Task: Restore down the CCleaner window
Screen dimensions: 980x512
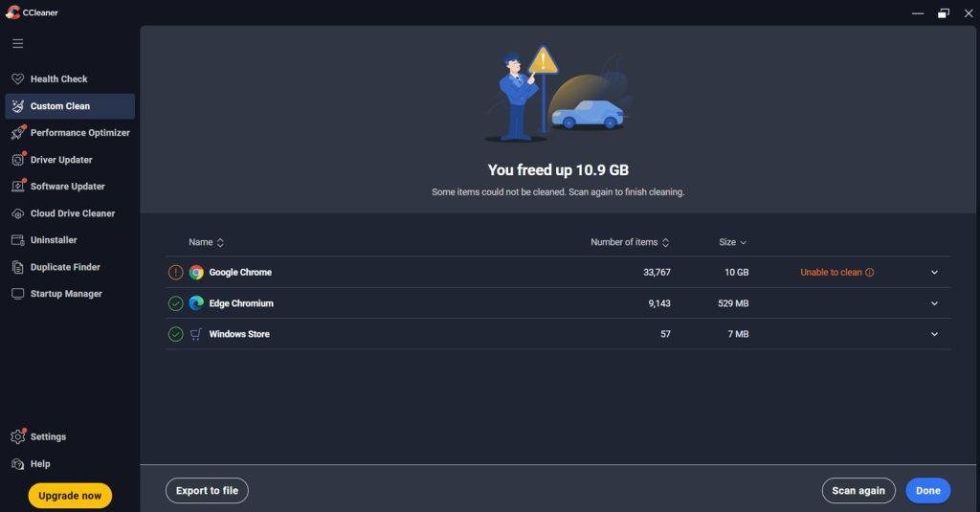Action: 943,13
